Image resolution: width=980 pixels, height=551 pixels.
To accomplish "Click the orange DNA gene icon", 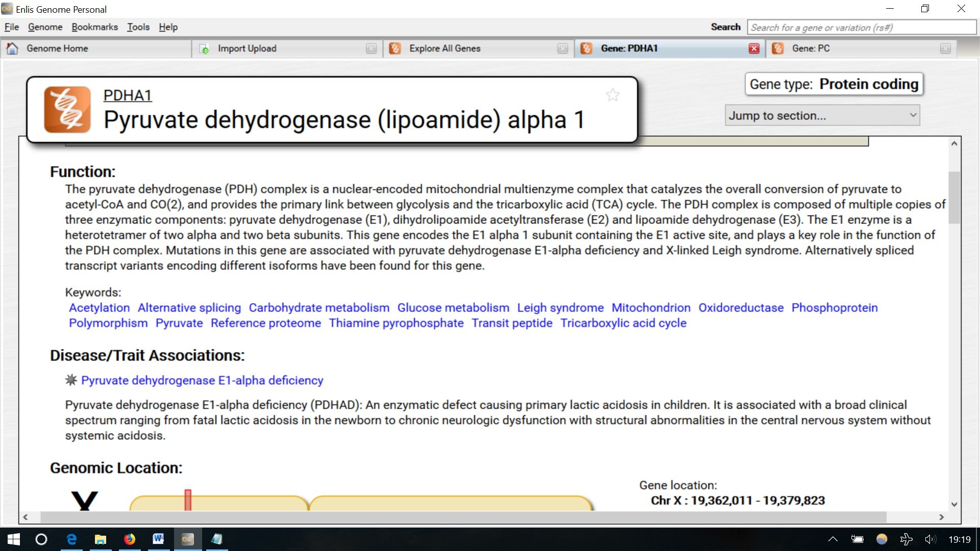I will [x=67, y=109].
